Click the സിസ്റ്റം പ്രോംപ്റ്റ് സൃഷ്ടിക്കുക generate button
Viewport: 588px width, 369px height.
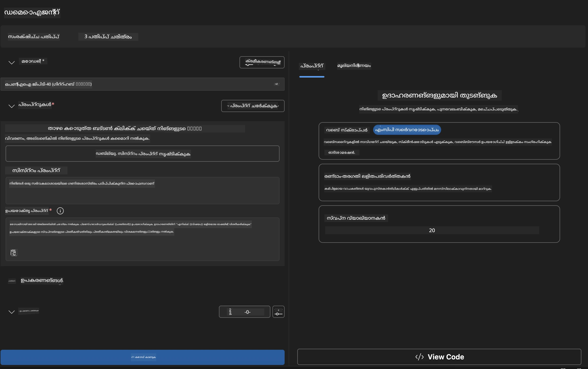[x=142, y=154]
